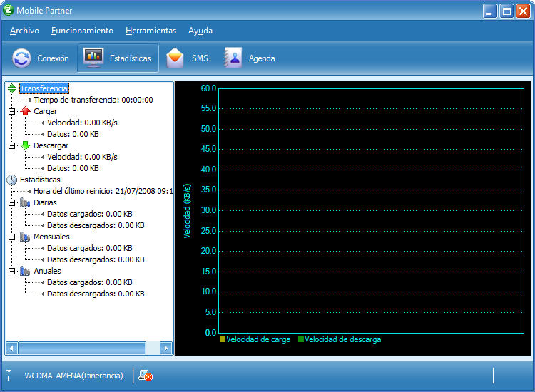Click the red Cargar upload arrow
Screen dimensions: 535x392
tap(25, 111)
